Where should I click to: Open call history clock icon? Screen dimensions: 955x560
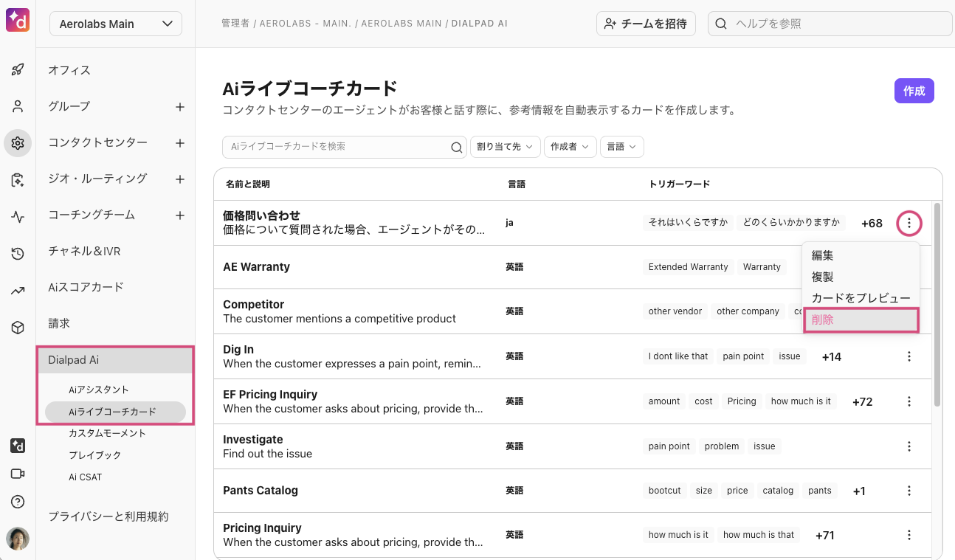click(x=18, y=254)
